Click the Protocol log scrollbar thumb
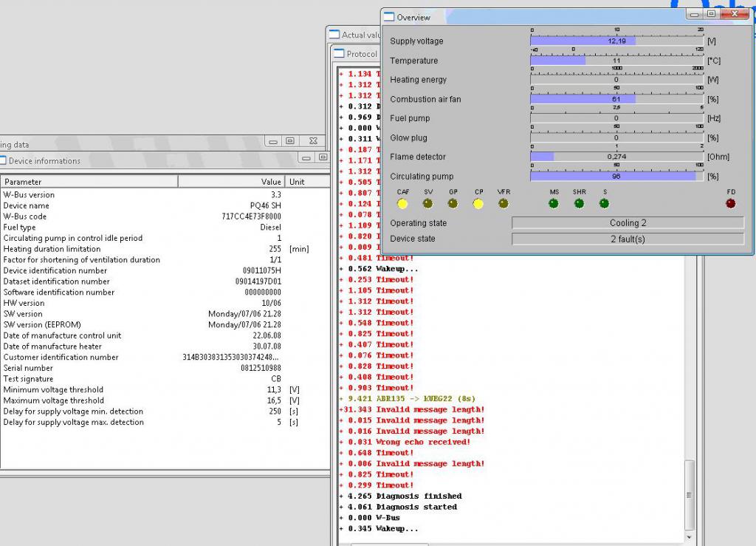This screenshot has height=546, width=756. point(690,495)
